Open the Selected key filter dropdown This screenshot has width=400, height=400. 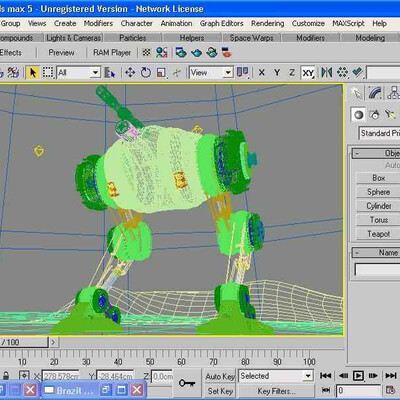click(x=276, y=376)
